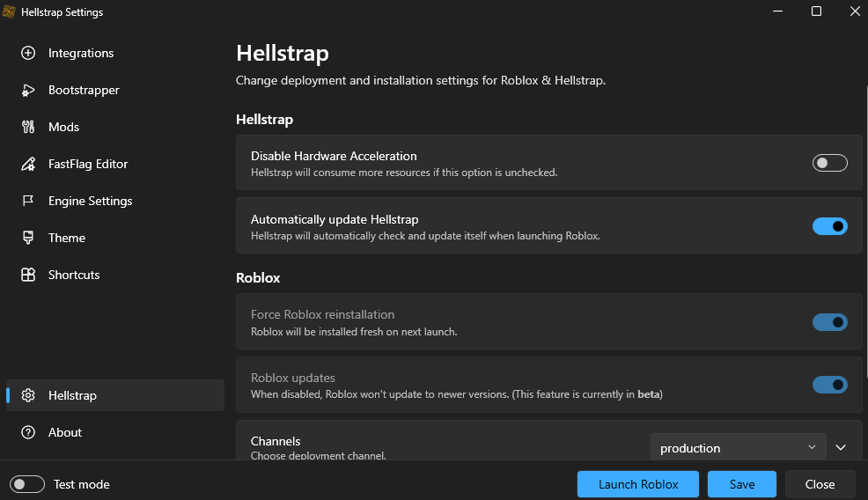Click the Engine Settings flag icon
Screen dimensions: 868x500
point(28,201)
